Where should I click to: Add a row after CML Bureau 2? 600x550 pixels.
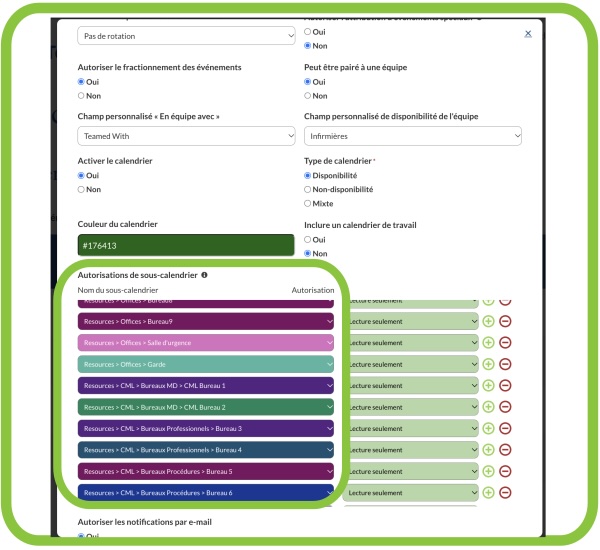point(488,407)
